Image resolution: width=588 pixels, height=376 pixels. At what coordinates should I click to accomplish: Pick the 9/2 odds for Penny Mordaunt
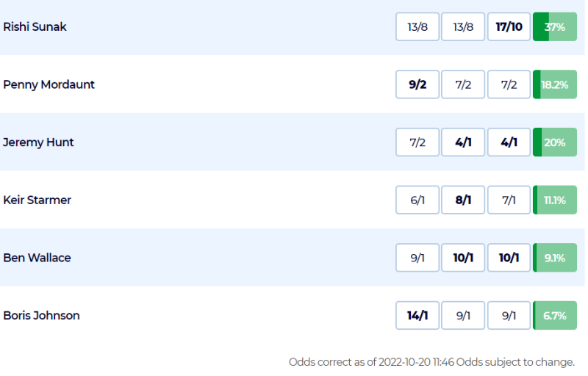pyautogui.click(x=417, y=84)
